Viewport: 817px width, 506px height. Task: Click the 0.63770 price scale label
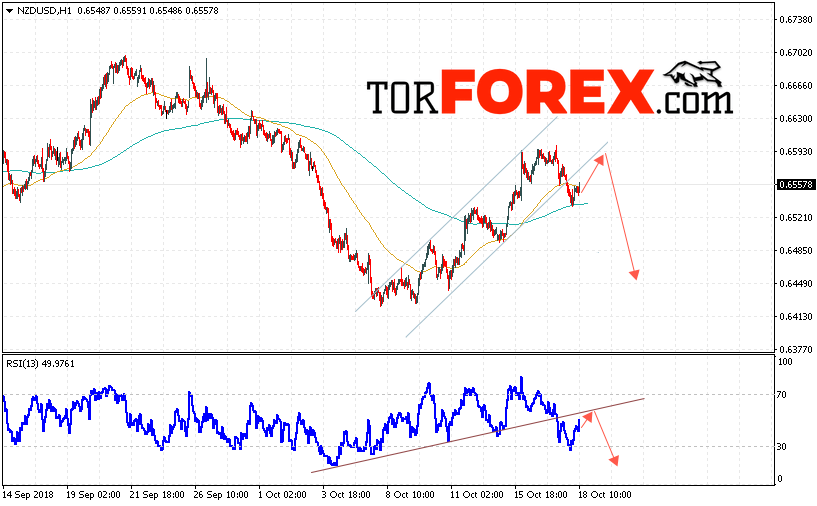pyautogui.click(x=795, y=349)
